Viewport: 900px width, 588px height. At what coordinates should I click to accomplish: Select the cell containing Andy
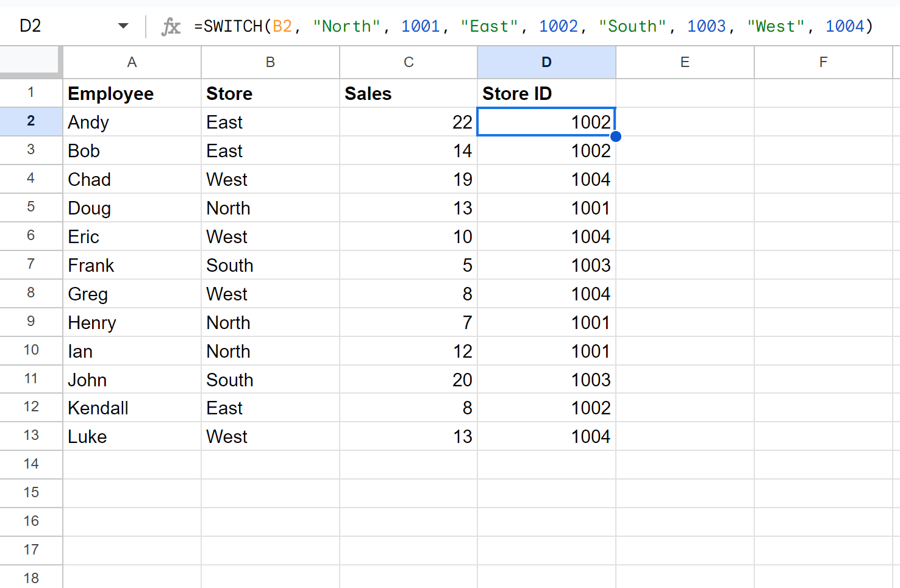pos(132,121)
